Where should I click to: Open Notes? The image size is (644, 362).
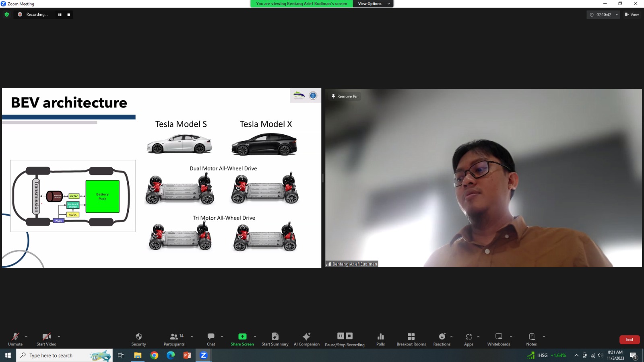(x=531, y=339)
